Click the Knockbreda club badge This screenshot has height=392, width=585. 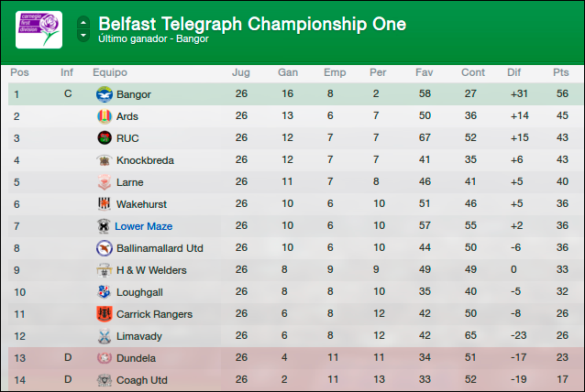tap(105, 160)
